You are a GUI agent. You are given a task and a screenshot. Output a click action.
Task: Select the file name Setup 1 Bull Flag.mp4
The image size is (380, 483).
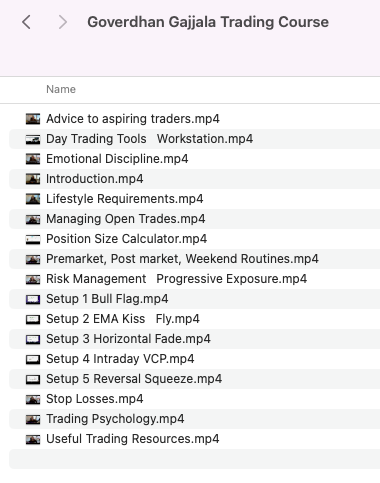tap(107, 299)
